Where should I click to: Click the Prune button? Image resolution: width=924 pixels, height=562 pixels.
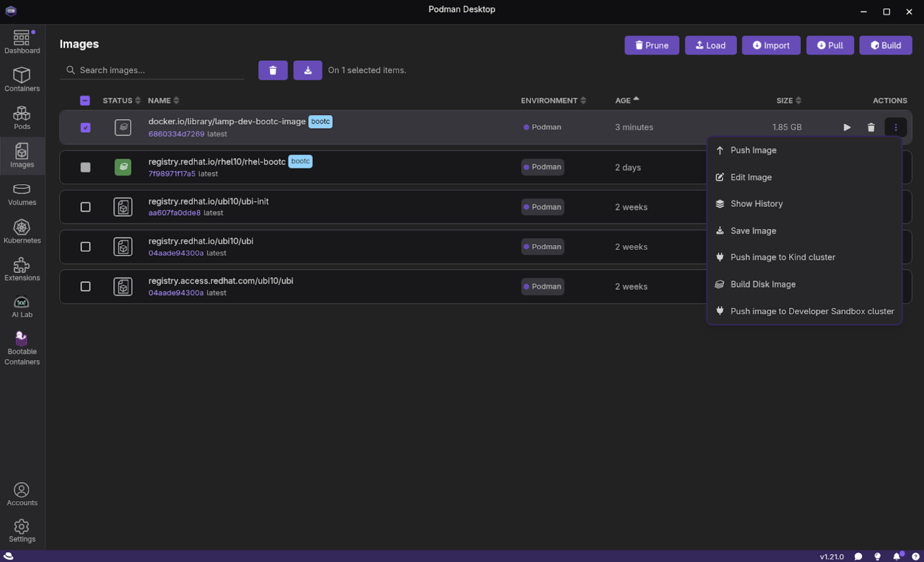pos(652,45)
